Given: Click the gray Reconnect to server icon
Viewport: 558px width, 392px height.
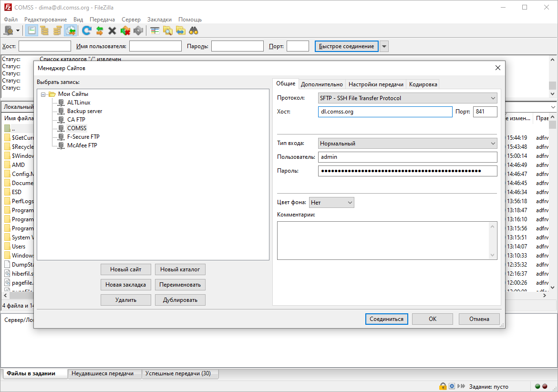Looking at the screenshot, I should 138,31.
